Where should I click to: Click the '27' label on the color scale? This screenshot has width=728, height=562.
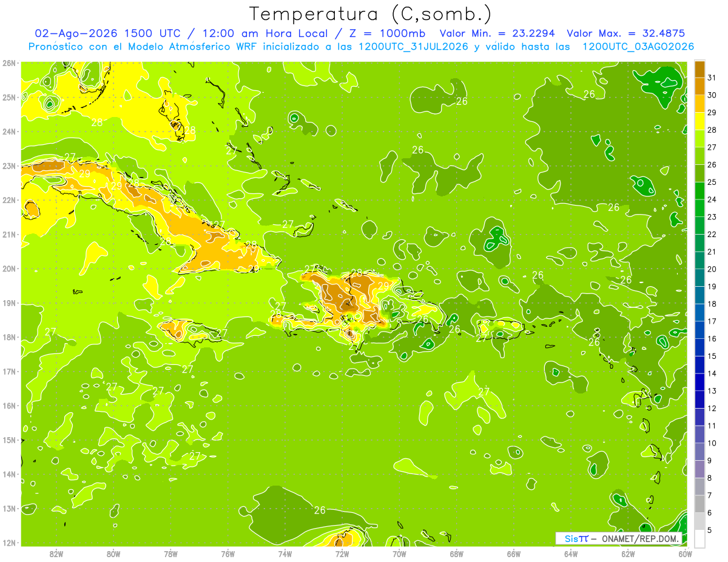coord(712,147)
